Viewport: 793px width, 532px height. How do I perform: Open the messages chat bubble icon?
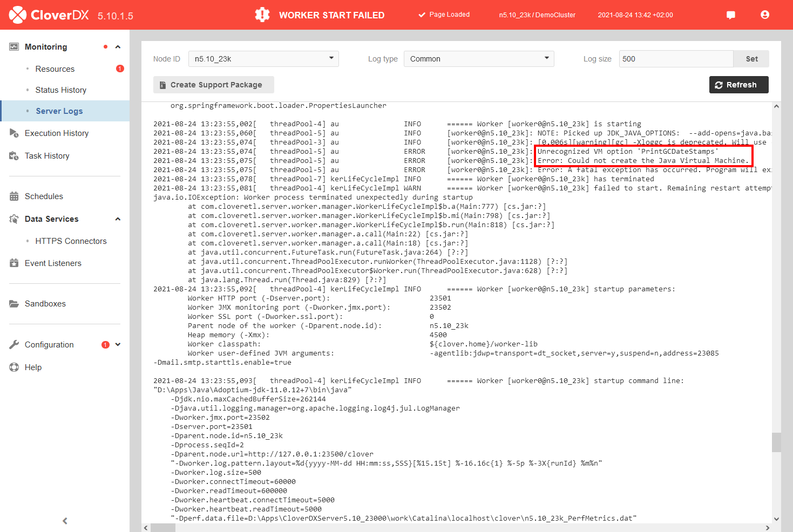click(x=731, y=15)
